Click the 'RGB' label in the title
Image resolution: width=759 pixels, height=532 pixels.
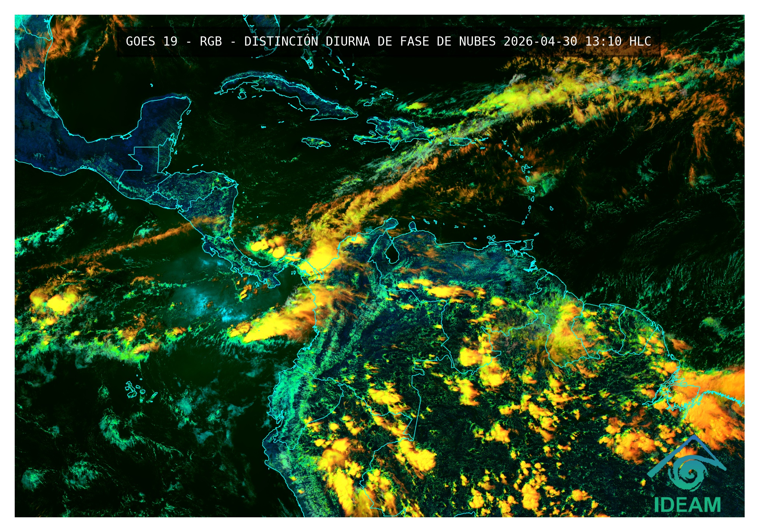(211, 42)
